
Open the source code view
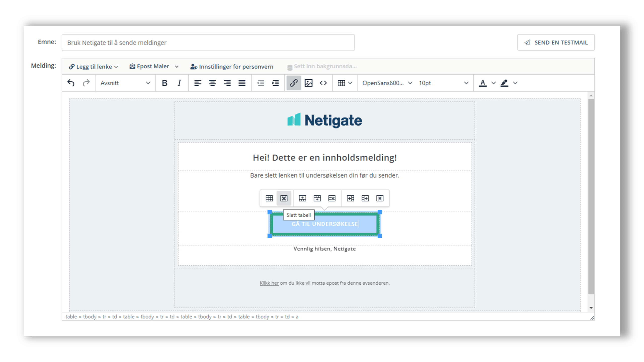click(x=323, y=83)
